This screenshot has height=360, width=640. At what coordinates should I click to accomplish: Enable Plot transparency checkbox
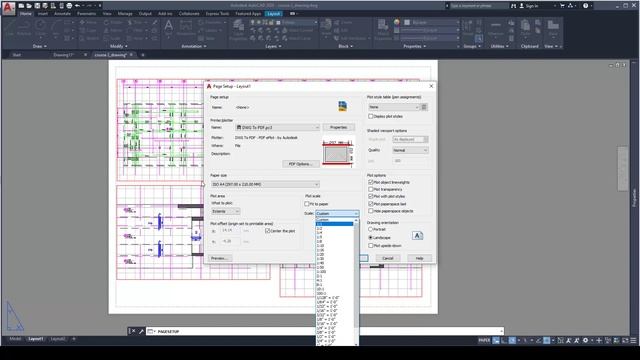(371, 189)
